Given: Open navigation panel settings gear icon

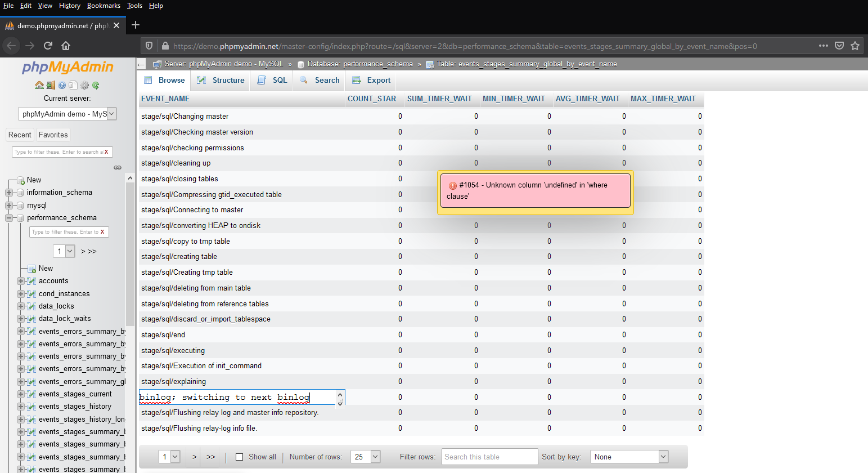Looking at the screenshot, I should pyautogui.click(x=83, y=85).
